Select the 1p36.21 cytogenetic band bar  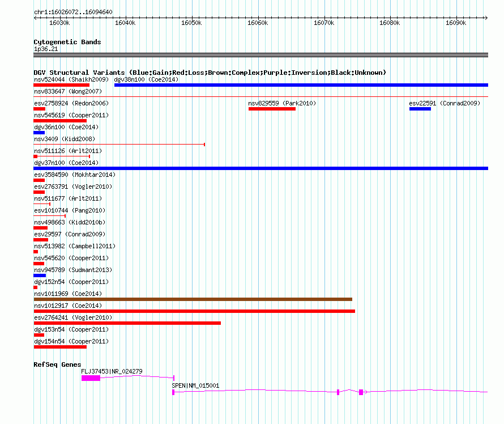point(260,55)
